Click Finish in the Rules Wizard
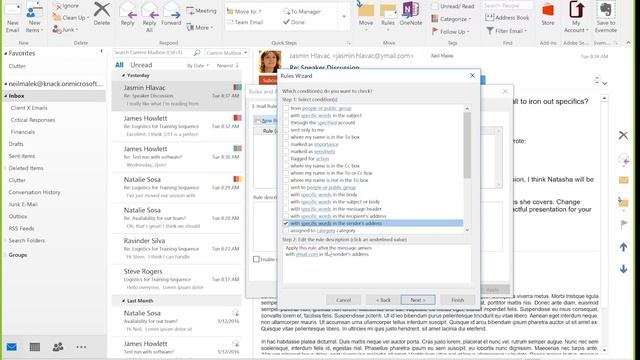Viewport: 640px width, 360px height. coord(458,300)
